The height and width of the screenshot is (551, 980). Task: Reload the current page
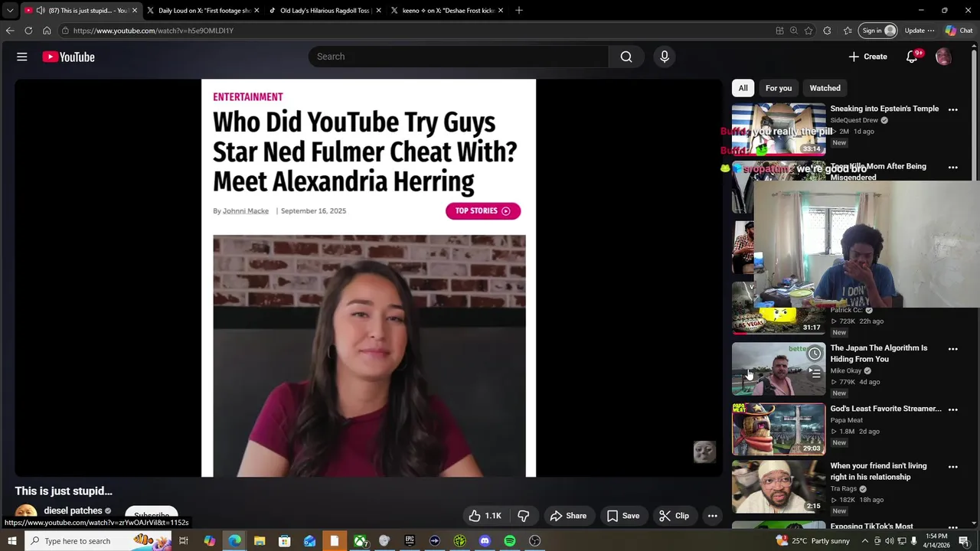28,31
